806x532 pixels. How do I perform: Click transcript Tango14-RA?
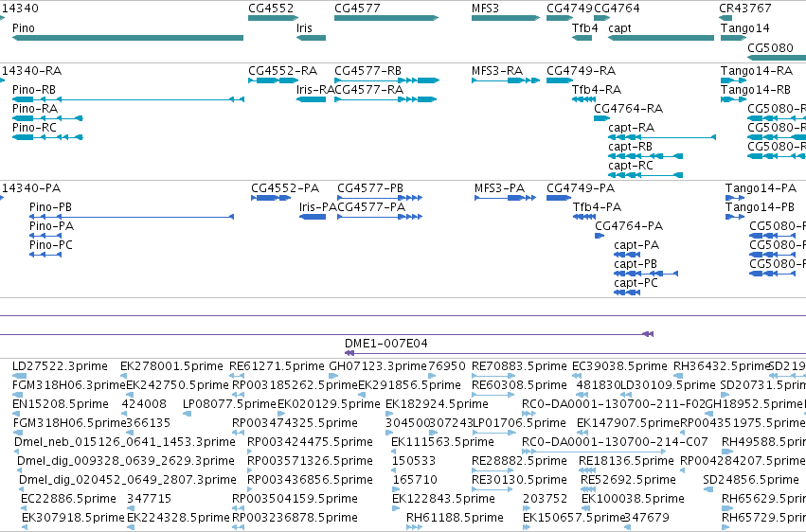pyautogui.click(x=733, y=80)
